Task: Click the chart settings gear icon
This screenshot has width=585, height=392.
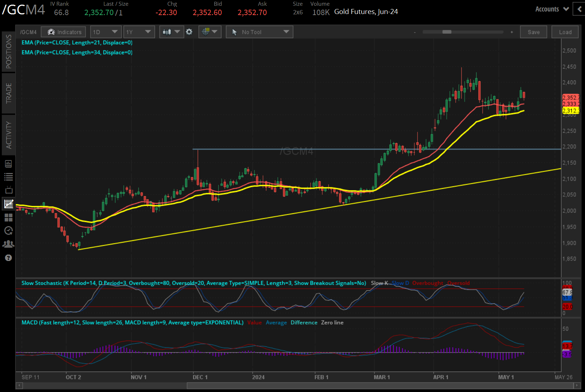Action: pyautogui.click(x=189, y=32)
